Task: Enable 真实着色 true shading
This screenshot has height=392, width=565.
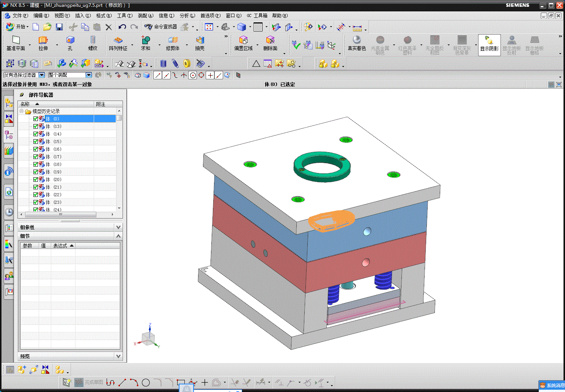Action: coord(357,43)
